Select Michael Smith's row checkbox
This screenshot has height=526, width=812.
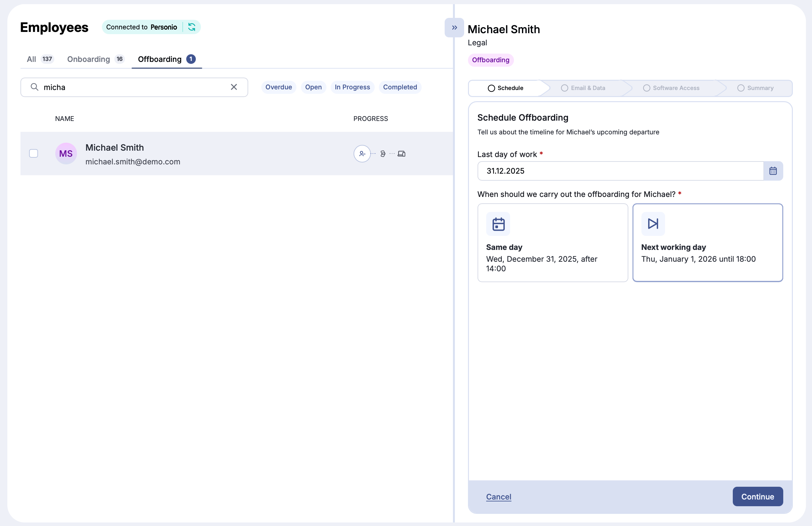(x=34, y=154)
